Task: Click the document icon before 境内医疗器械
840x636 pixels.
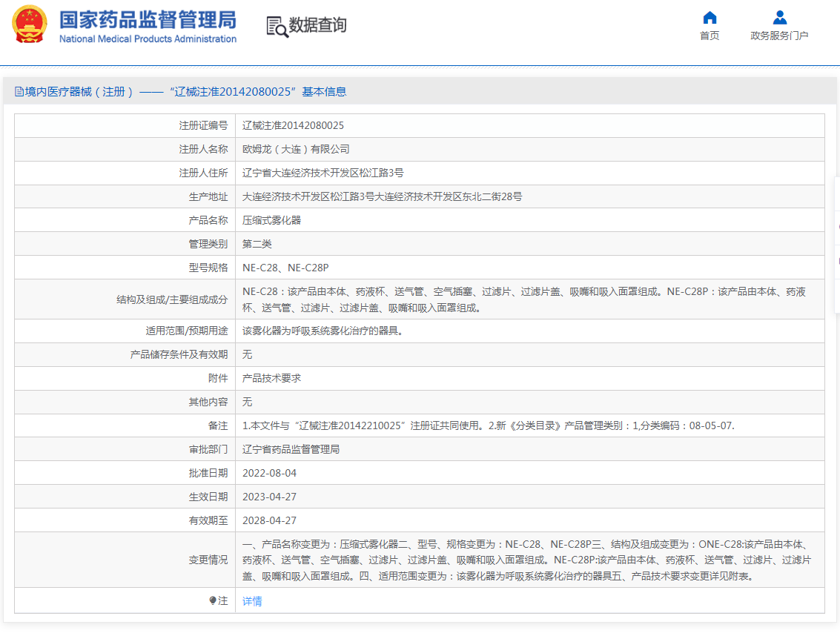Action: point(19,92)
